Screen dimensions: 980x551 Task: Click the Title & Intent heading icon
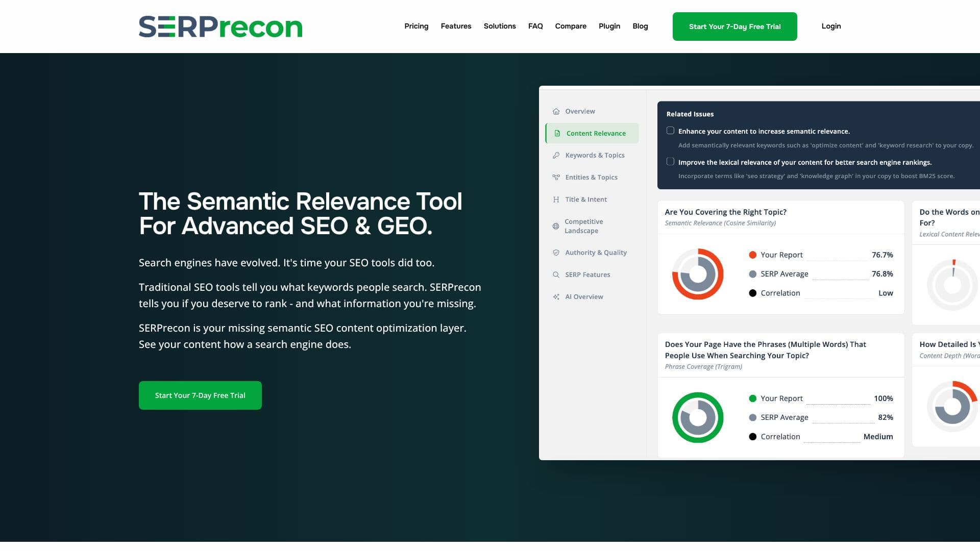point(556,199)
